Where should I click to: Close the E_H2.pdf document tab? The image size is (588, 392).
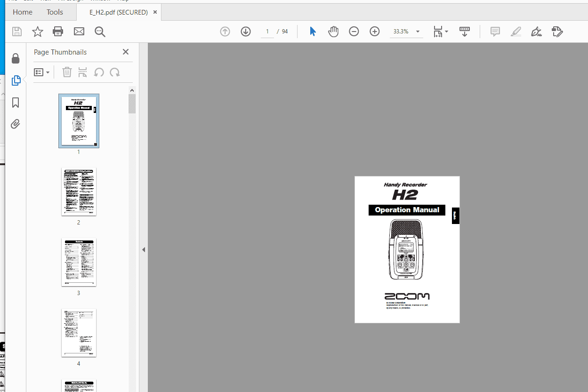point(156,12)
